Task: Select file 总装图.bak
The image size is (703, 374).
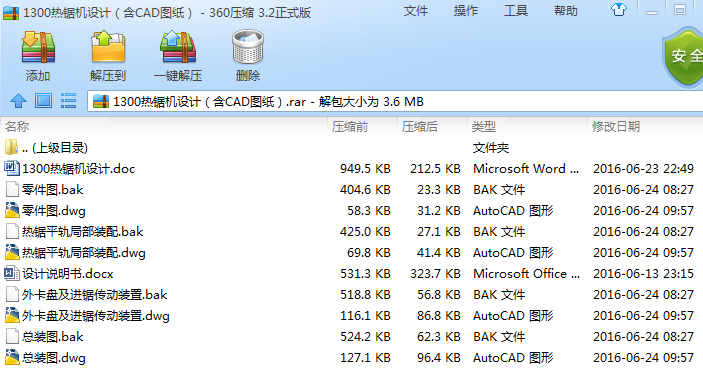Action: tap(352, 337)
